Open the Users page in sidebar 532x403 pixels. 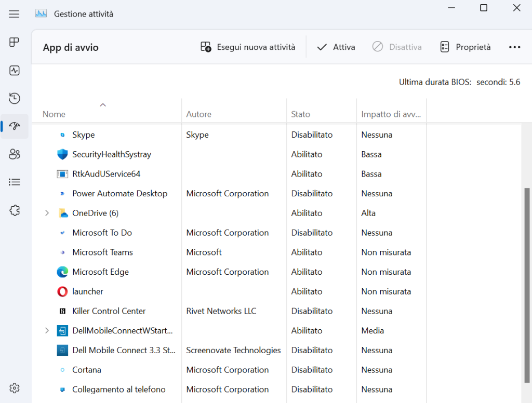[14, 154]
